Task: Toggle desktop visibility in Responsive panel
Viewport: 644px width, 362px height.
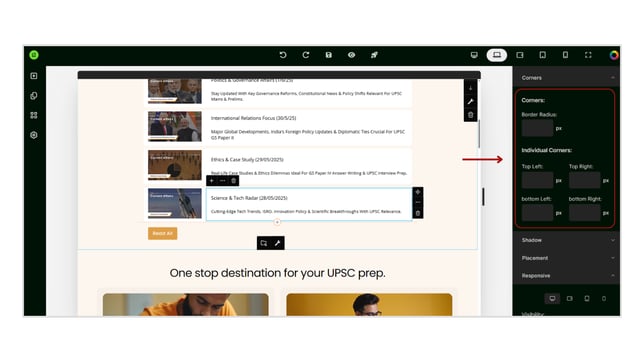Action: click(552, 299)
